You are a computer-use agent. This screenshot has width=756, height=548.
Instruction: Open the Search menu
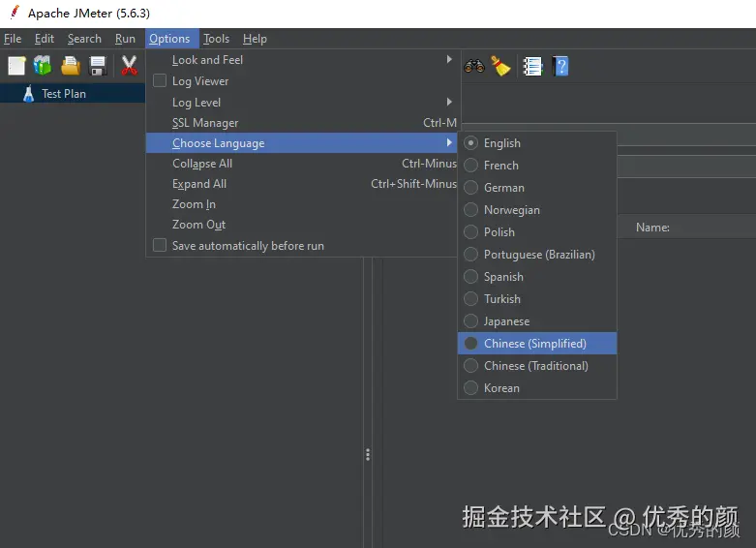tap(84, 39)
